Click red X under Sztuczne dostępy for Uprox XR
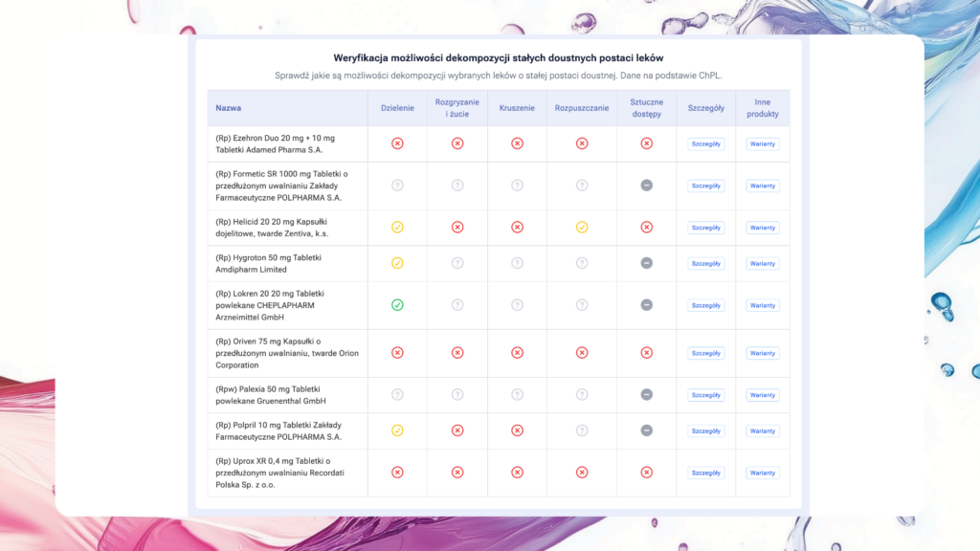Screen dimensions: 980x551 646,473
